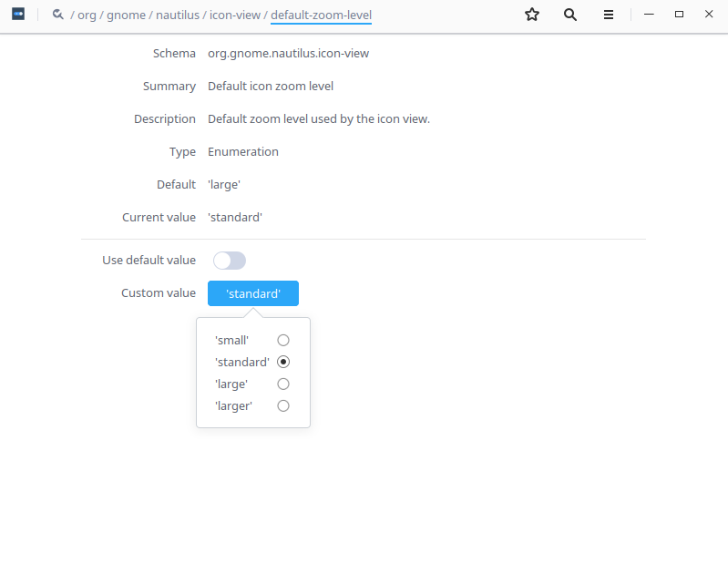Navigate to 'gnome' path segment
Viewport: 728px width, 574px height.
click(x=125, y=15)
